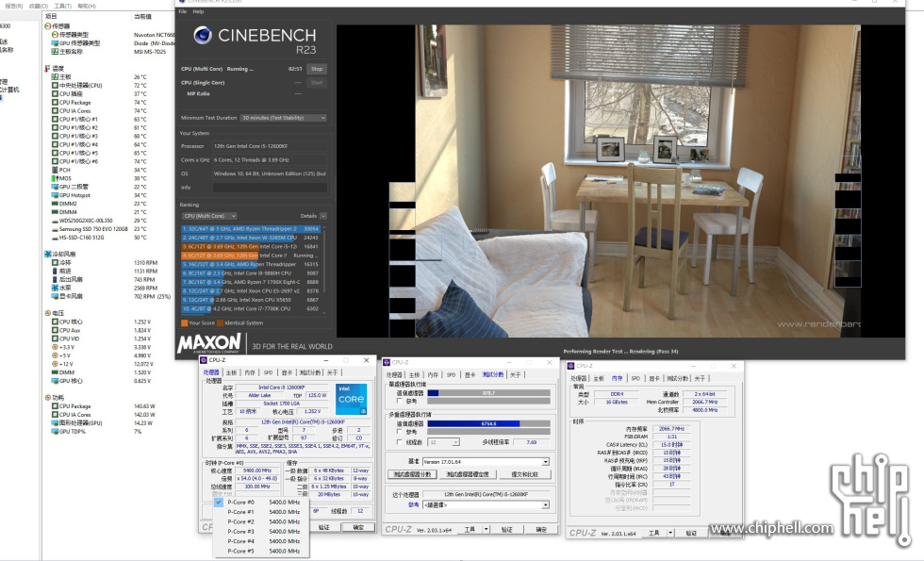Click 验证 in the CPU-Z benchmark window

click(x=507, y=530)
